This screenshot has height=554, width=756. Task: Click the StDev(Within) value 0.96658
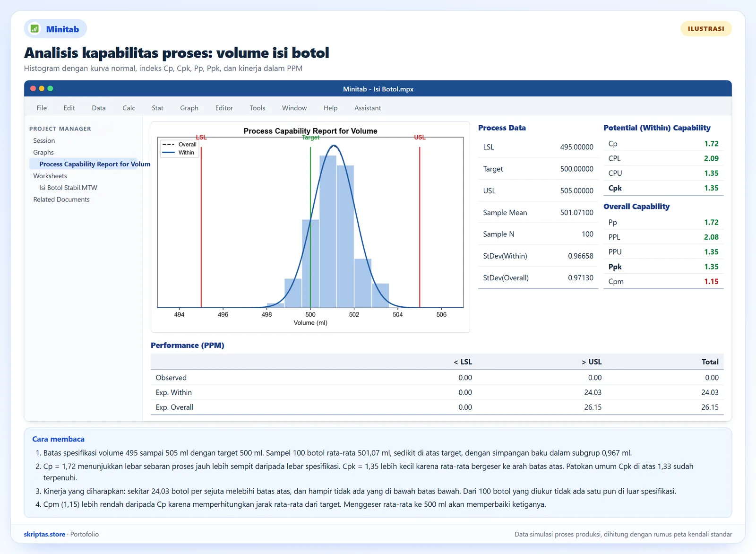[580, 256]
